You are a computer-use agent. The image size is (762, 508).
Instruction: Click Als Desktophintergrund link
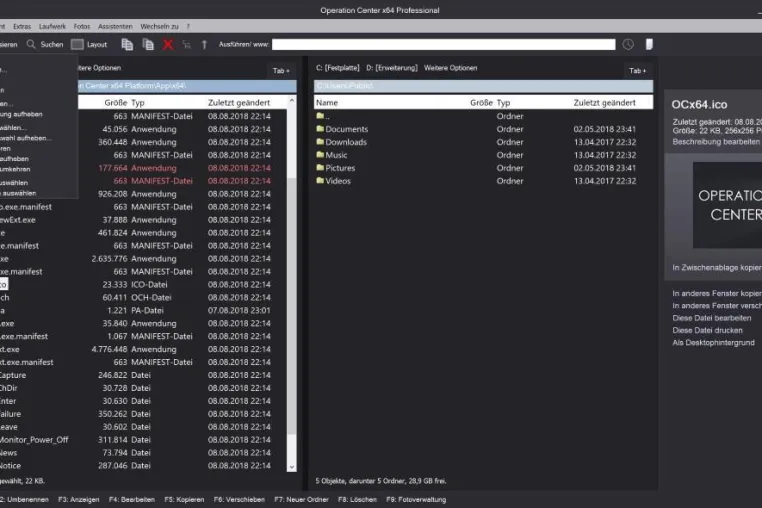pos(713,343)
